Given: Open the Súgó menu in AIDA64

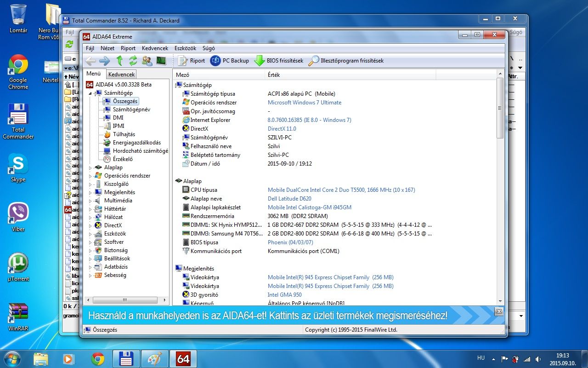Looking at the screenshot, I should tap(209, 48).
